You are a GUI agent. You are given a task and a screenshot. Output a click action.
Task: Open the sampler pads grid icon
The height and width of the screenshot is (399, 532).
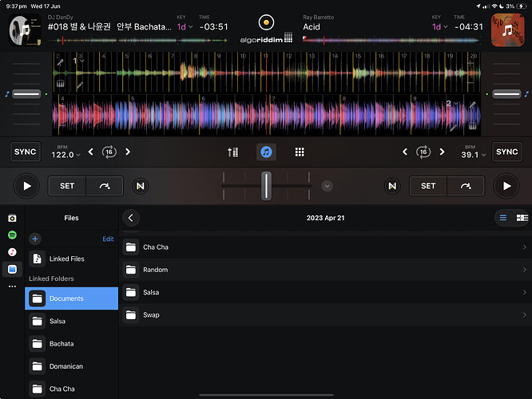pos(300,152)
